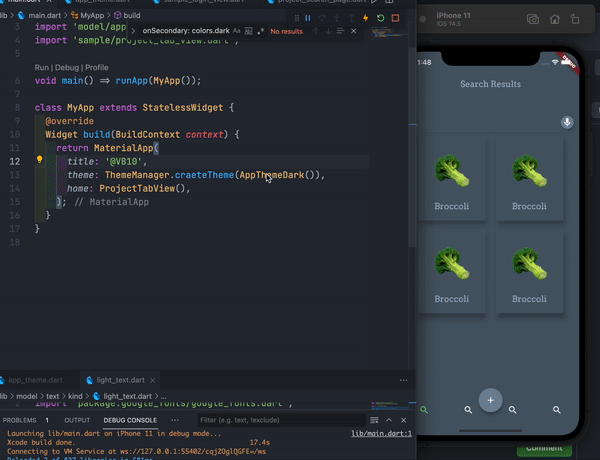This screenshot has height=460, width=600.
Task: Tap the bottom-right Broccoli card
Action: tap(530, 272)
